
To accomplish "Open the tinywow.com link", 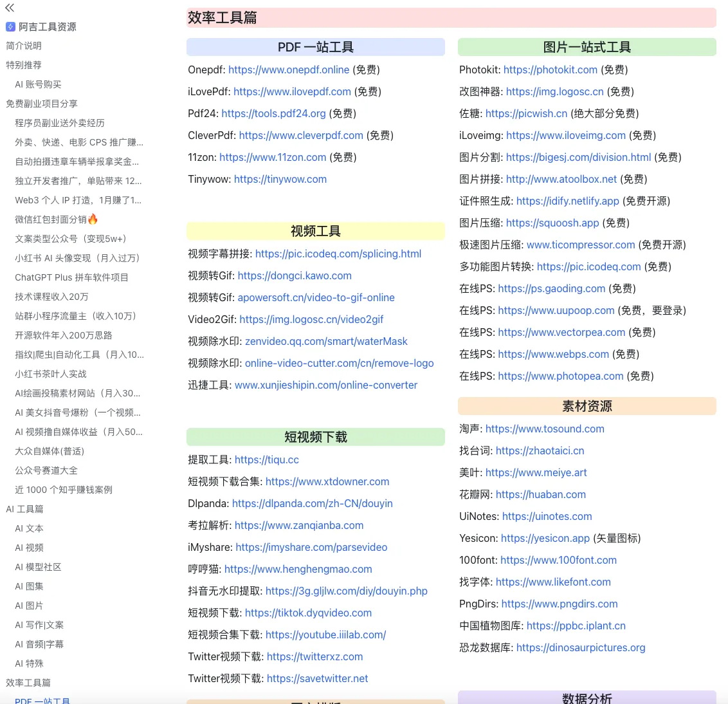I will [x=280, y=179].
